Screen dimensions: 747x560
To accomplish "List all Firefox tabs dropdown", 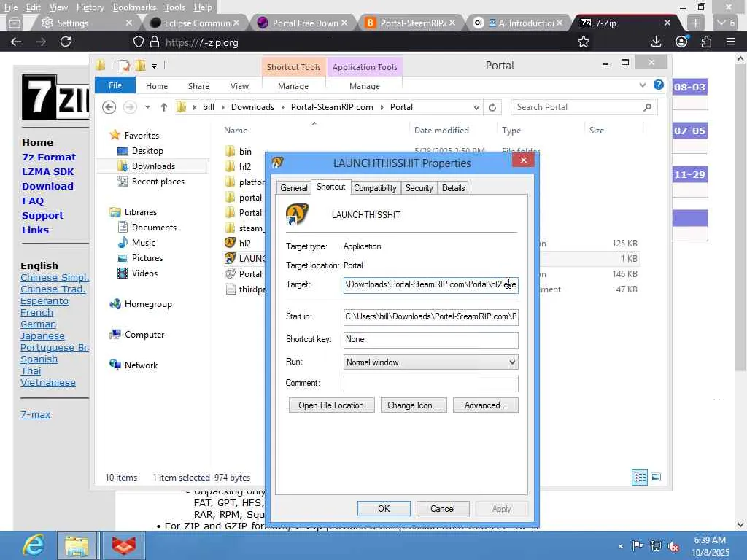I will pos(726,23).
